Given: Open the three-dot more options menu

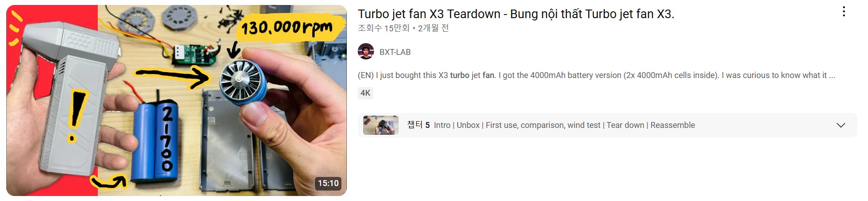Looking at the screenshot, I should tap(843, 12).
